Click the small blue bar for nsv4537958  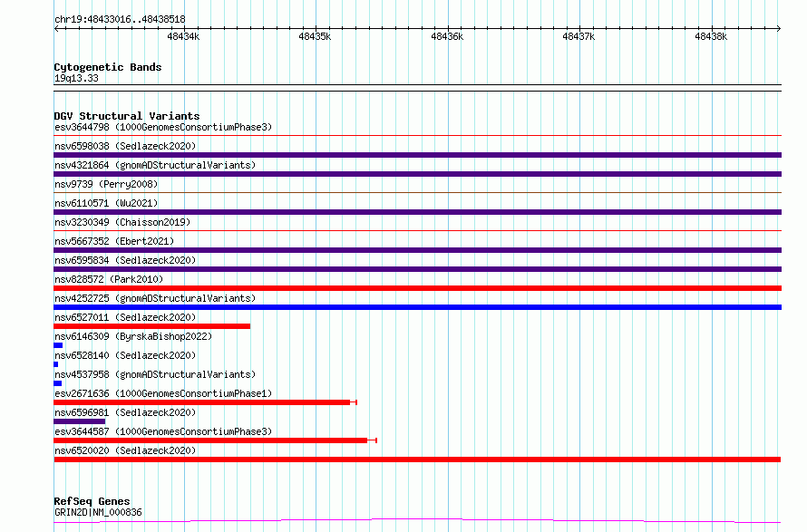tap(58, 383)
